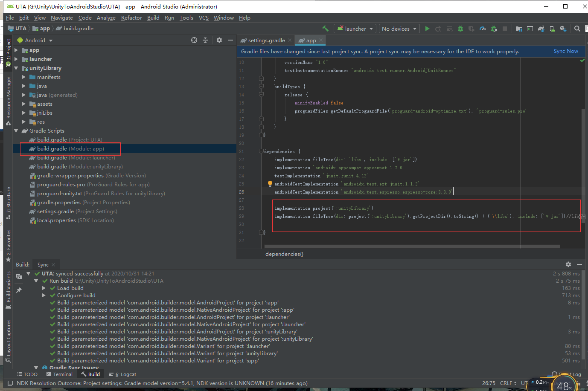
Task: Click the yellow lightbulb intention icon in editor
Action: tap(270, 184)
